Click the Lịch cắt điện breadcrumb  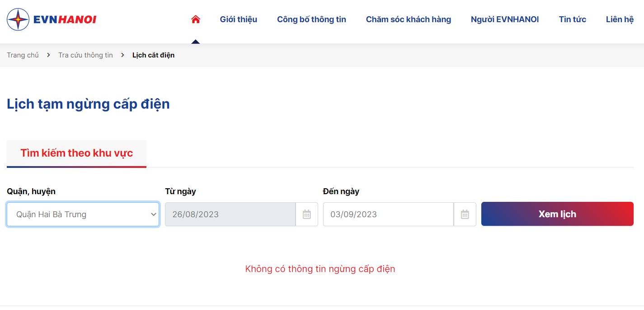tap(153, 55)
